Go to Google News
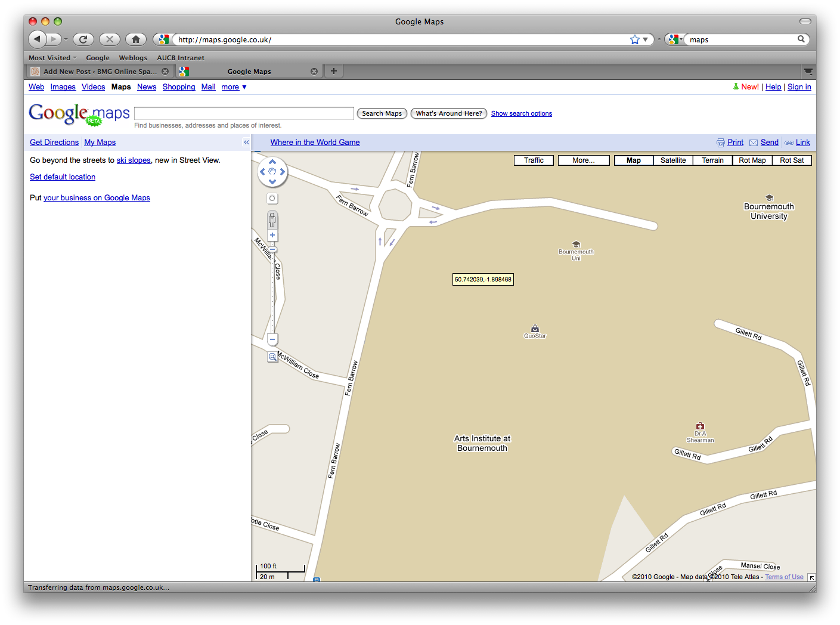The width and height of the screenshot is (840, 625). [147, 87]
